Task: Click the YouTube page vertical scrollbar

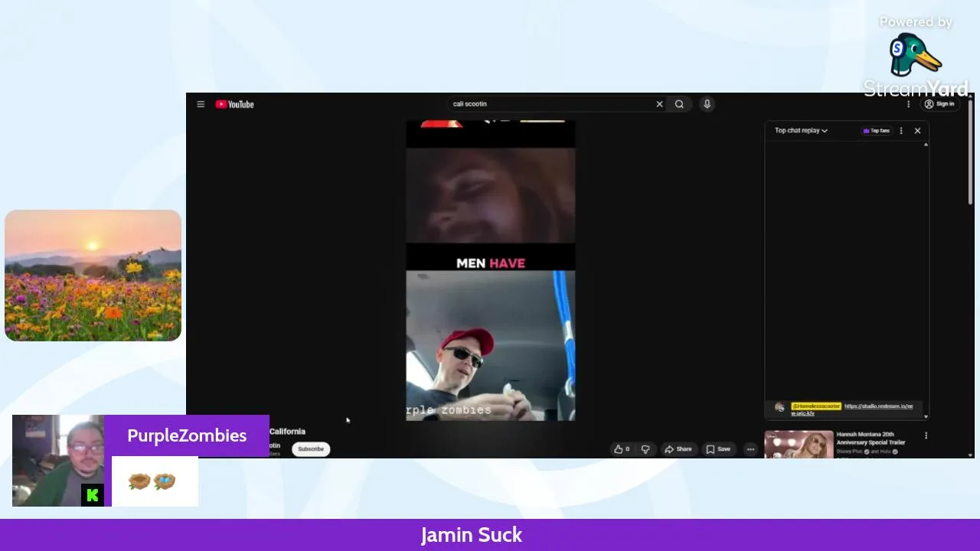Action: point(971,153)
